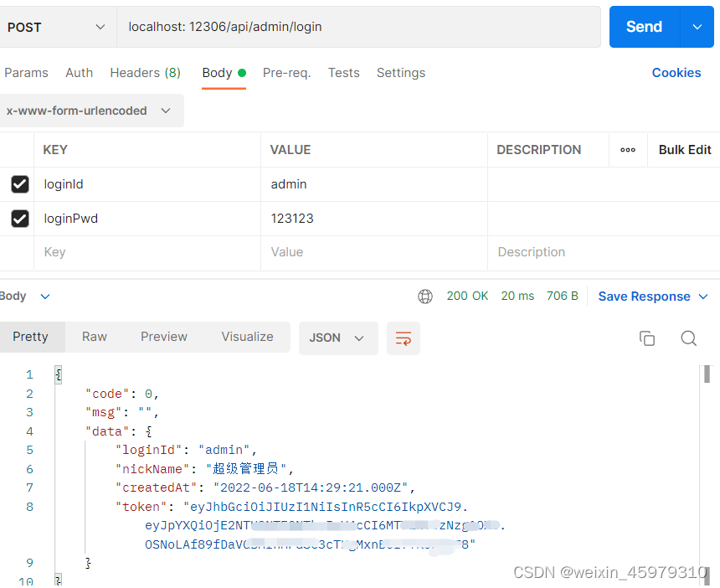720x588 pixels.
Task: Open the Settings tab
Action: [401, 73]
